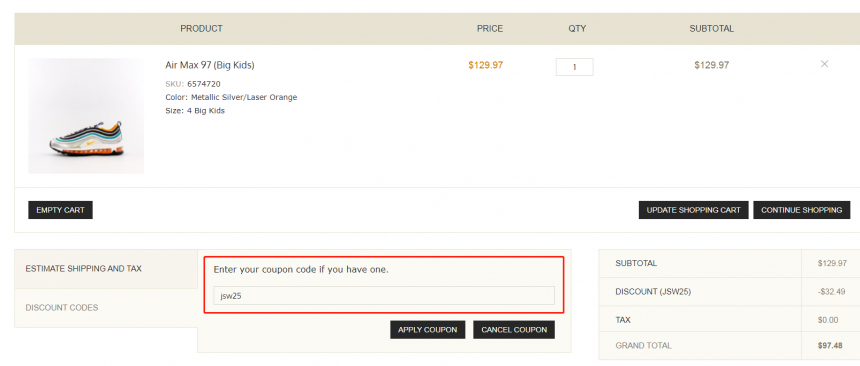This screenshot has height=366, width=860.
Task: Click SKU value 6574720
Action: coord(204,84)
